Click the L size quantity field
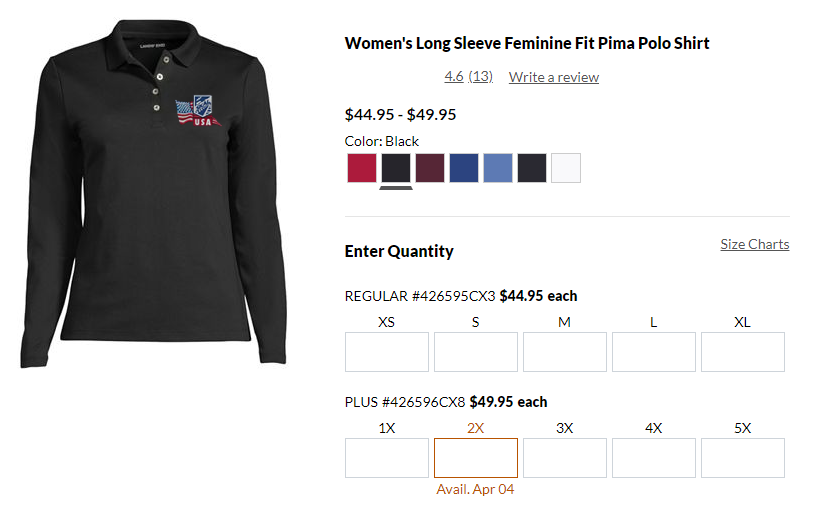The image size is (819, 505). point(654,352)
